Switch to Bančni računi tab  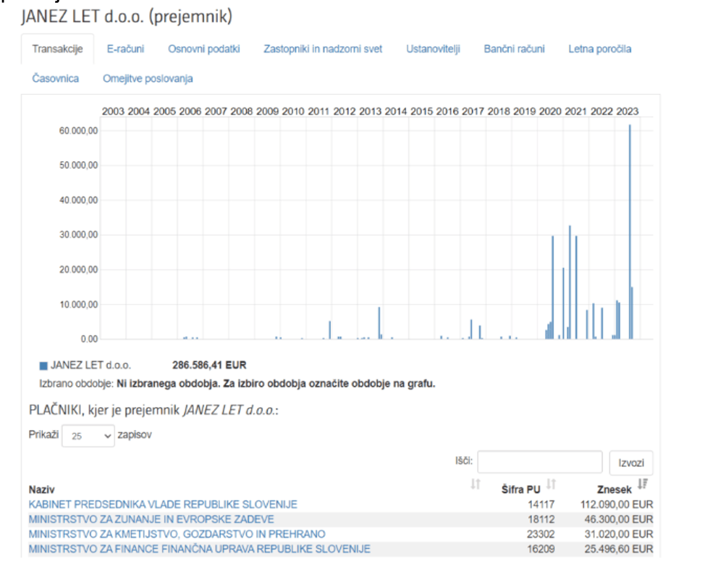click(515, 49)
